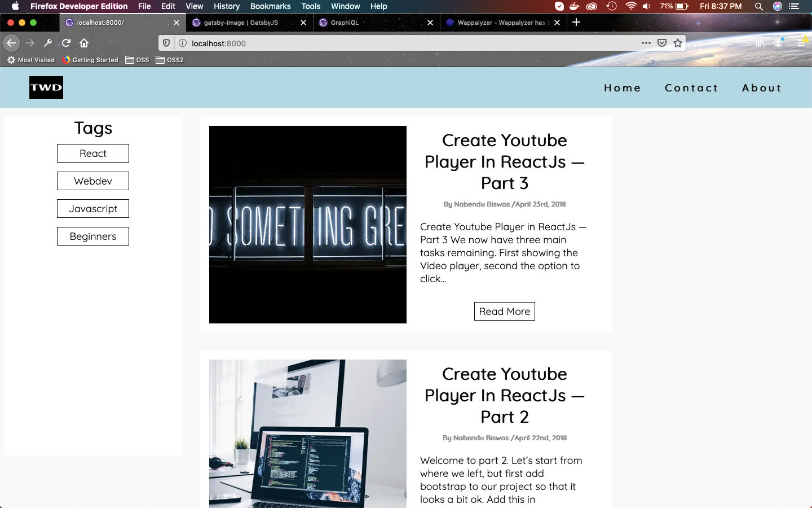Click the tracking protection shield icon
The image size is (812, 508).
pyautogui.click(x=166, y=43)
